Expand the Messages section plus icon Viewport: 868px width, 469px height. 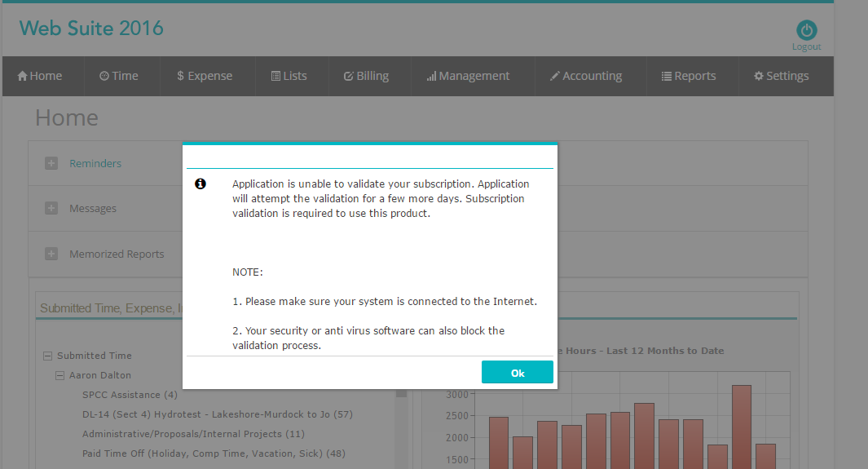pyautogui.click(x=51, y=208)
